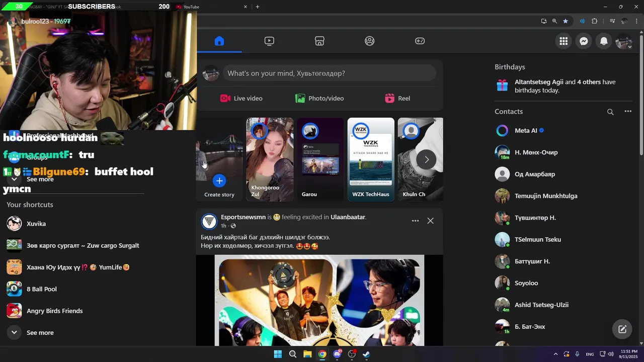Viewport: 644px width, 362px height.
Task: Open chat with Н. Мөнх-Очир
Action: pos(563,152)
